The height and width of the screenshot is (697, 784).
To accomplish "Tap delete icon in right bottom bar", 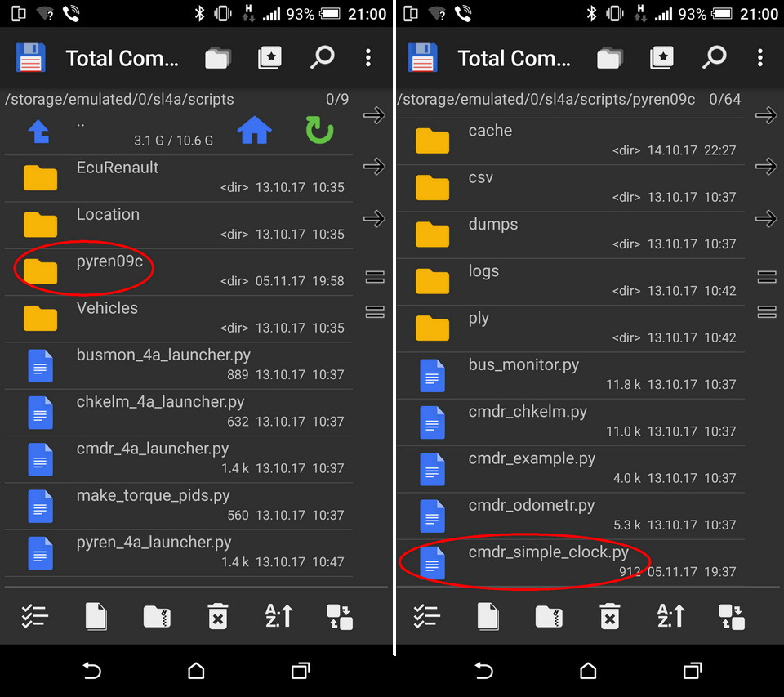I will coord(610,616).
